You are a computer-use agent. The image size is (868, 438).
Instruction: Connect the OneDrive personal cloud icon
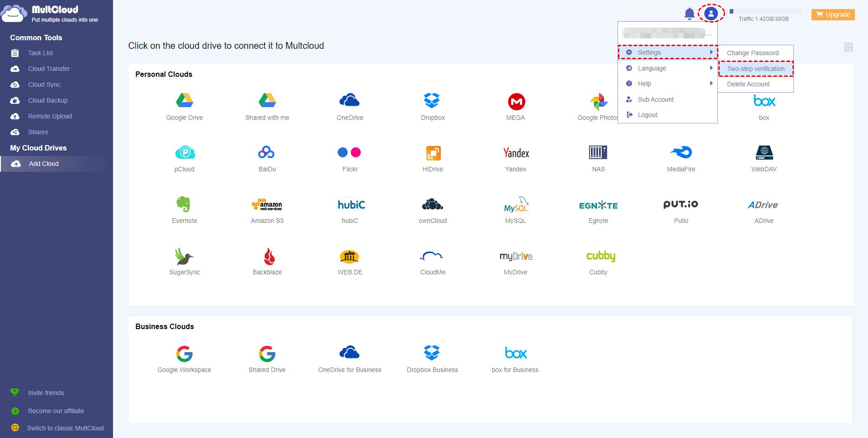(x=350, y=100)
